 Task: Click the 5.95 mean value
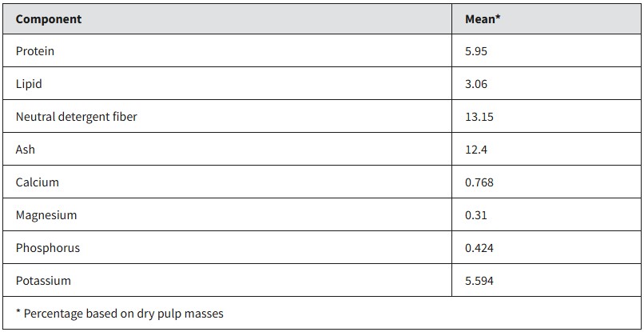[x=476, y=51]
